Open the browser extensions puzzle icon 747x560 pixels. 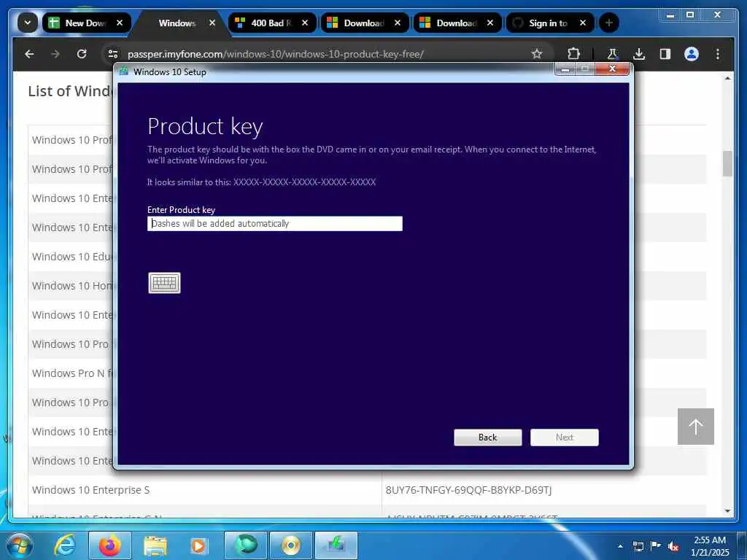pyautogui.click(x=573, y=54)
